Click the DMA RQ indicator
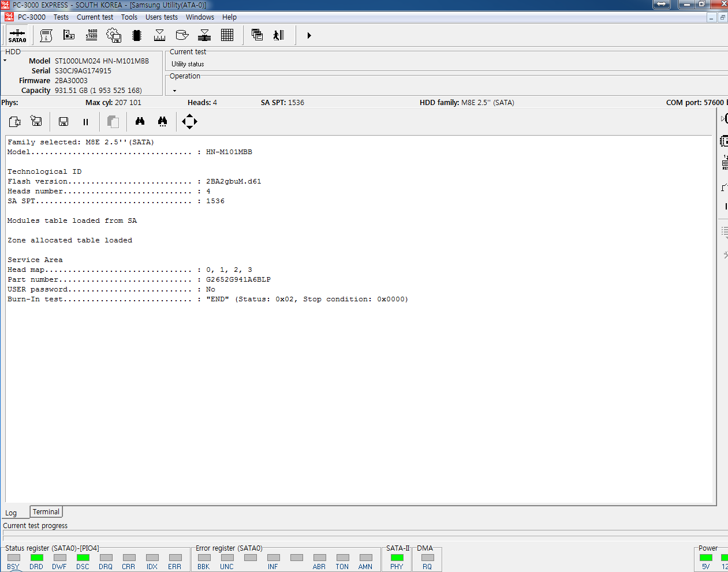The image size is (728, 572). tap(427, 558)
